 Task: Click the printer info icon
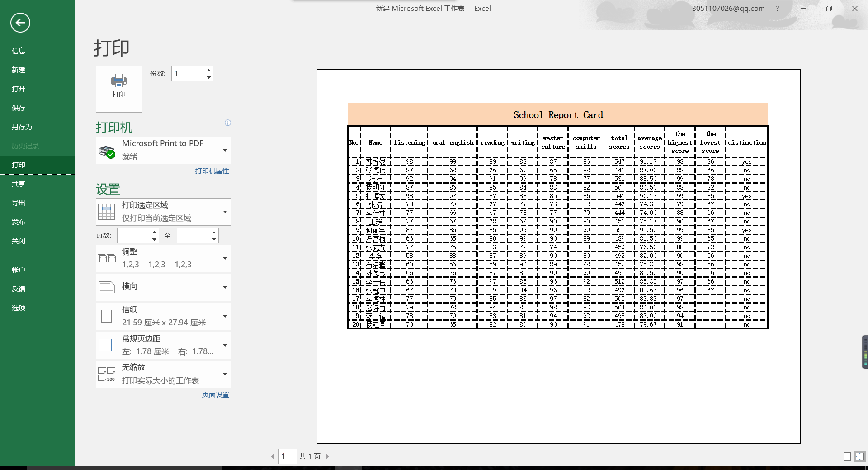point(228,123)
